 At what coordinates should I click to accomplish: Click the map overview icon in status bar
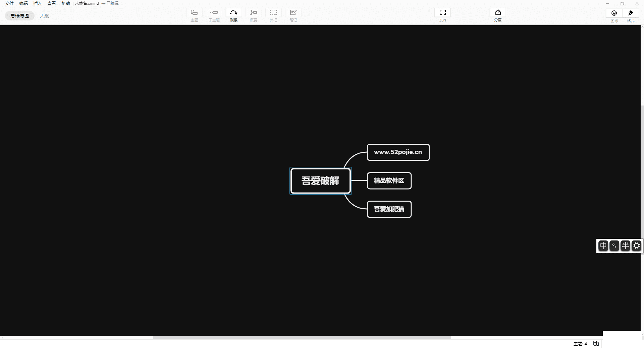tap(596, 344)
